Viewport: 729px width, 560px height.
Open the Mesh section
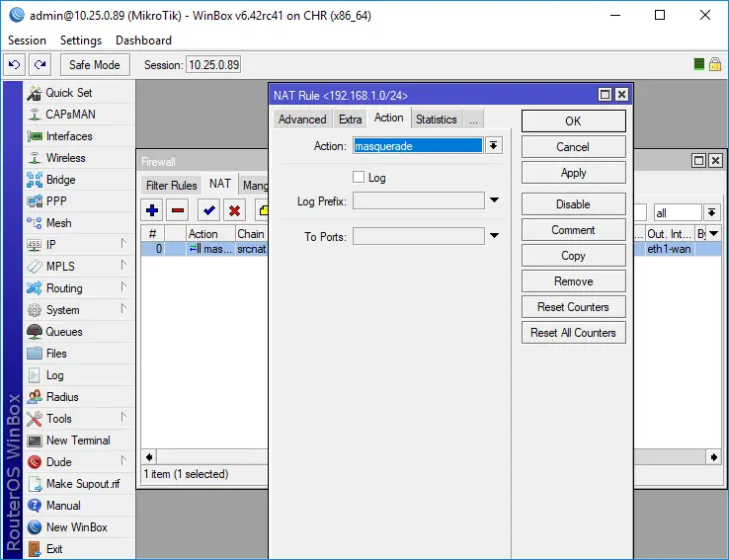tap(79, 223)
